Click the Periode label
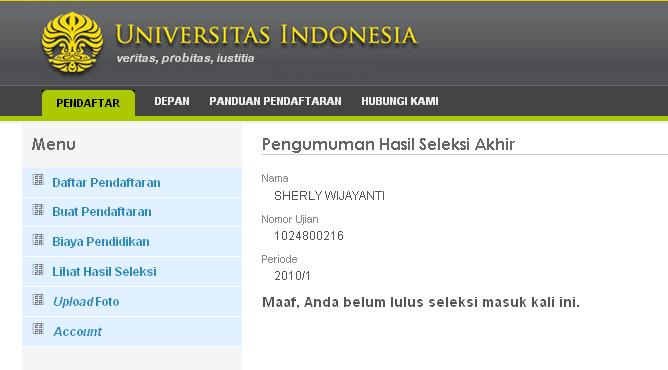668x370 pixels. (x=279, y=259)
